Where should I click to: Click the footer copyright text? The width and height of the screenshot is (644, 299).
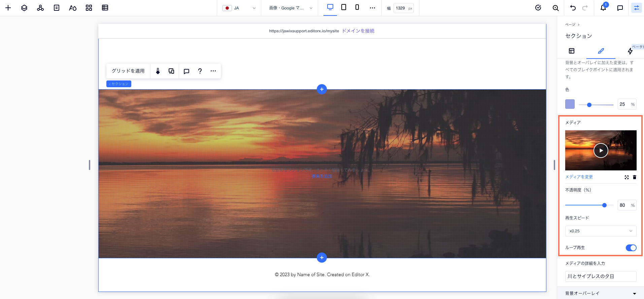322,274
